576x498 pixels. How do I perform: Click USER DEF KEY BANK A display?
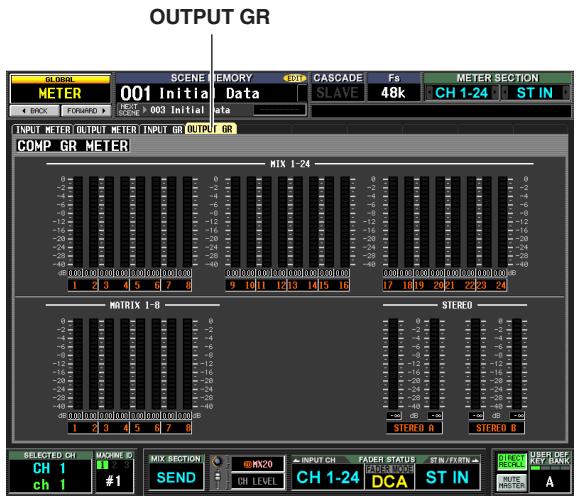coord(550,481)
